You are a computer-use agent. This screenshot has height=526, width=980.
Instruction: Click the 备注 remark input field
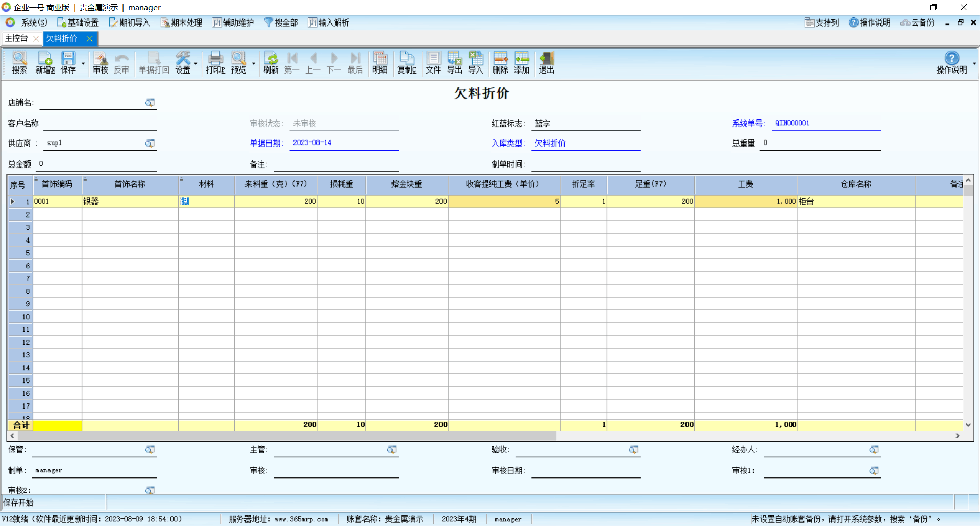click(x=336, y=164)
